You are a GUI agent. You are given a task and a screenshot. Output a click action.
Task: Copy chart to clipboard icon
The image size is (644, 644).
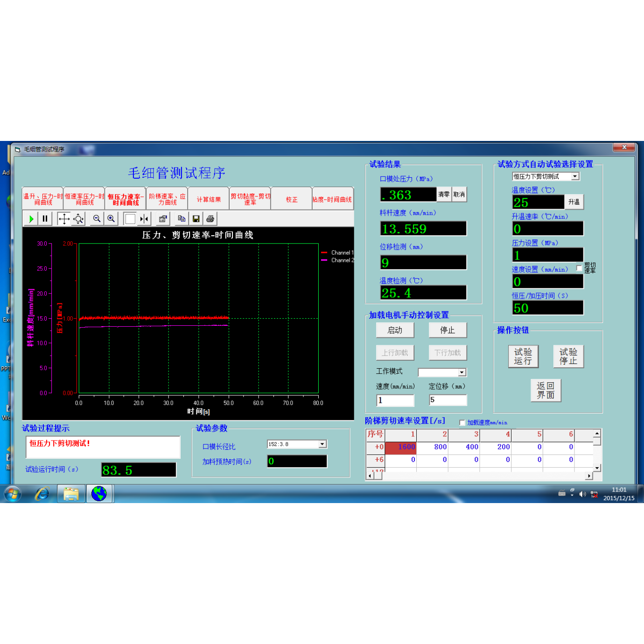(x=182, y=219)
